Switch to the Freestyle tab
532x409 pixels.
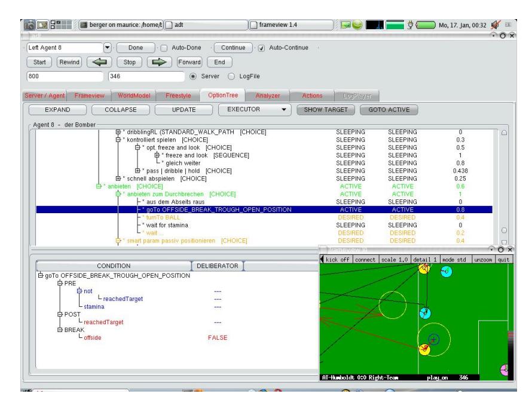[178, 96]
